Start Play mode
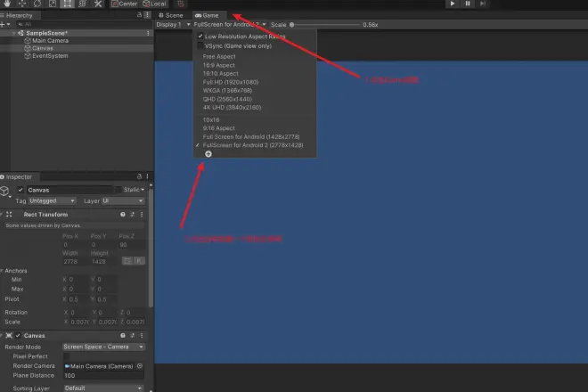The image size is (588, 392). tap(453, 4)
